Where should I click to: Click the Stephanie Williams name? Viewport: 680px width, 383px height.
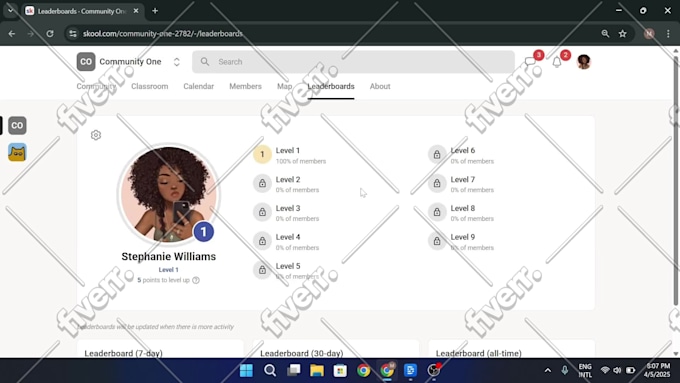click(169, 256)
